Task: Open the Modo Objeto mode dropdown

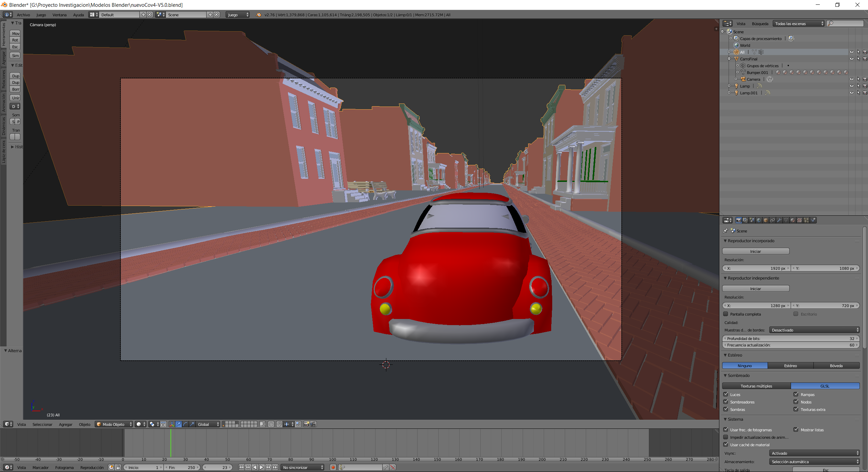Action: [114, 424]
